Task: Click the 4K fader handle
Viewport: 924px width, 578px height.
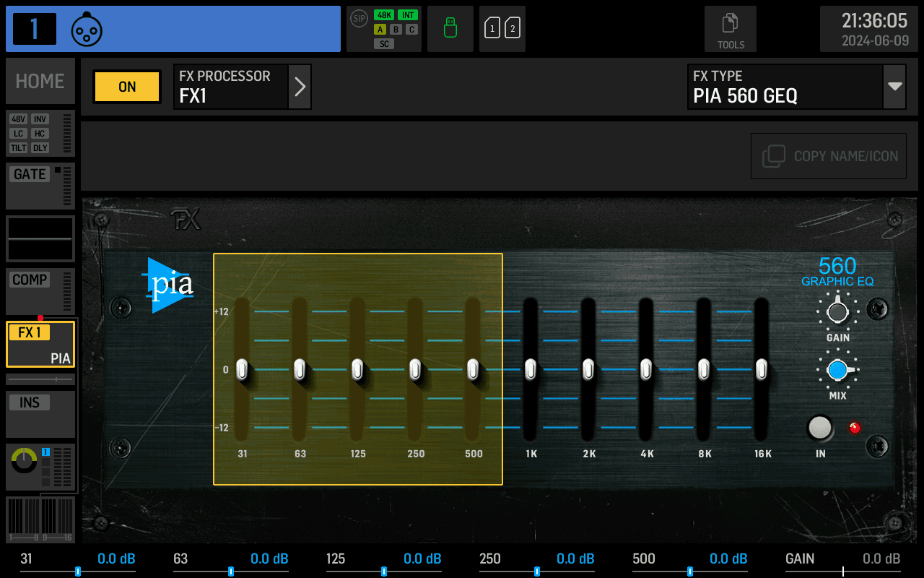Action: tap(646, 370)
